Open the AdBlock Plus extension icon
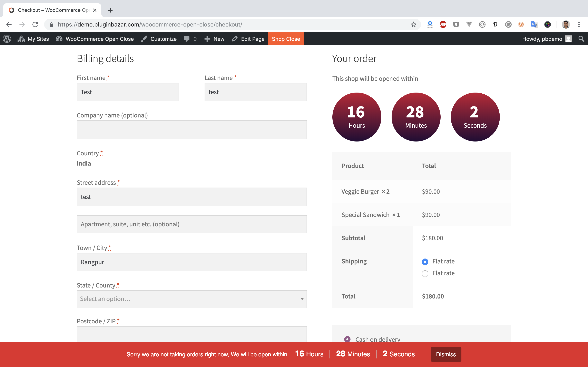Viewport: 588px width, 367px height. (x=443, y=24)
